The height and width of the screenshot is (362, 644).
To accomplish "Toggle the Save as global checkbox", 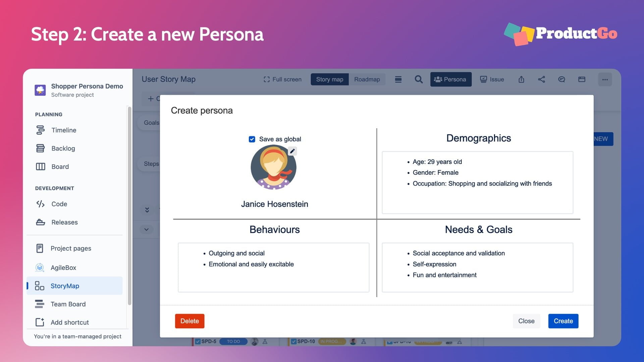I will click(252, 139).
